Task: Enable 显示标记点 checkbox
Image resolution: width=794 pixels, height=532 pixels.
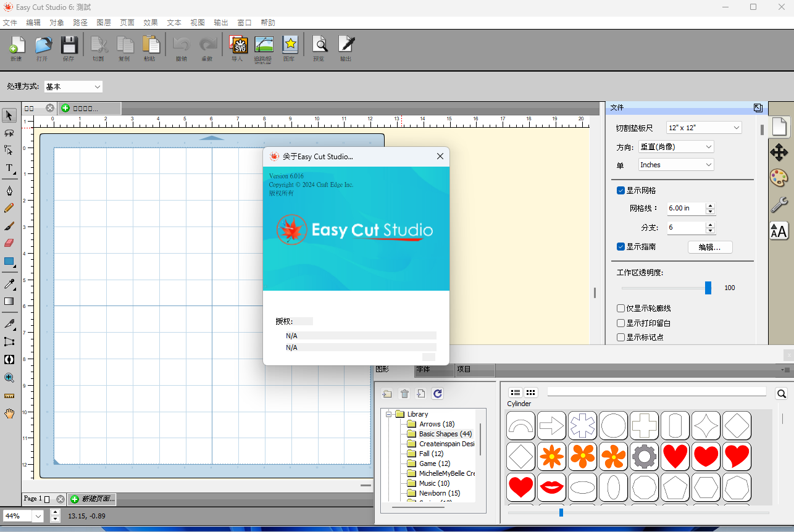Action: (x=621, y=338)
